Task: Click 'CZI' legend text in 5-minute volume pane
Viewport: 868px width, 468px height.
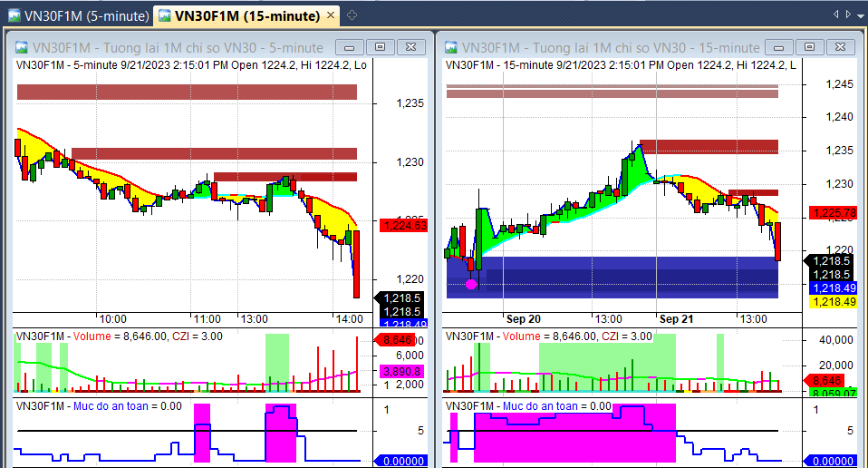Action: pyautogui.click(x=180, y=336)
